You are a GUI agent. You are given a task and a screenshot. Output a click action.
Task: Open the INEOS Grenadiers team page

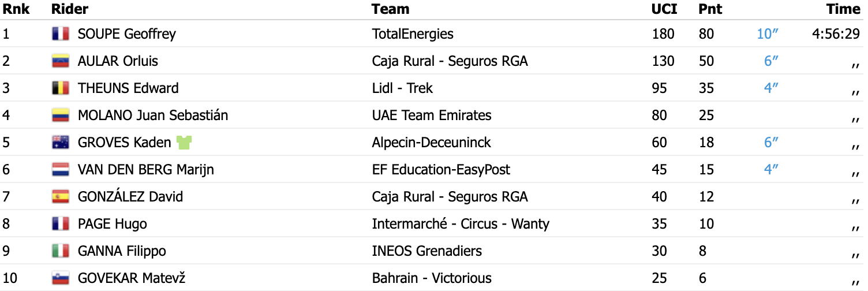coord(426,251)
